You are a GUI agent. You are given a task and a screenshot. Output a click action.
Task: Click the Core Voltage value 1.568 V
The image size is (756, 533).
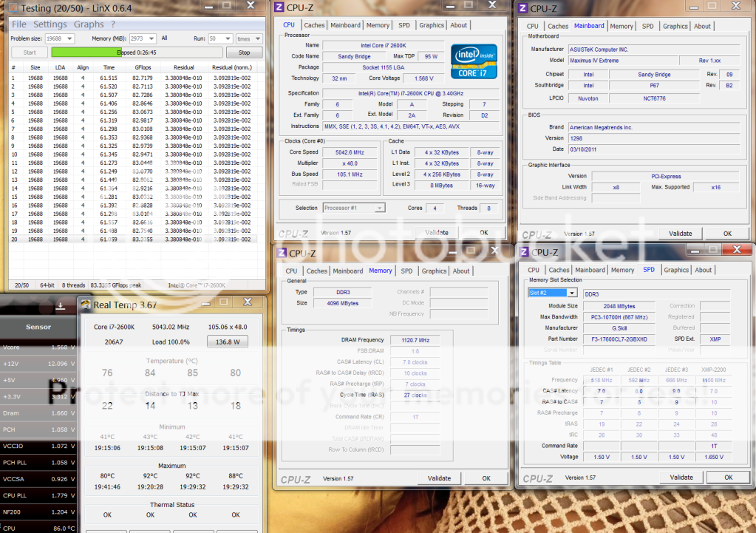[423, 78]
